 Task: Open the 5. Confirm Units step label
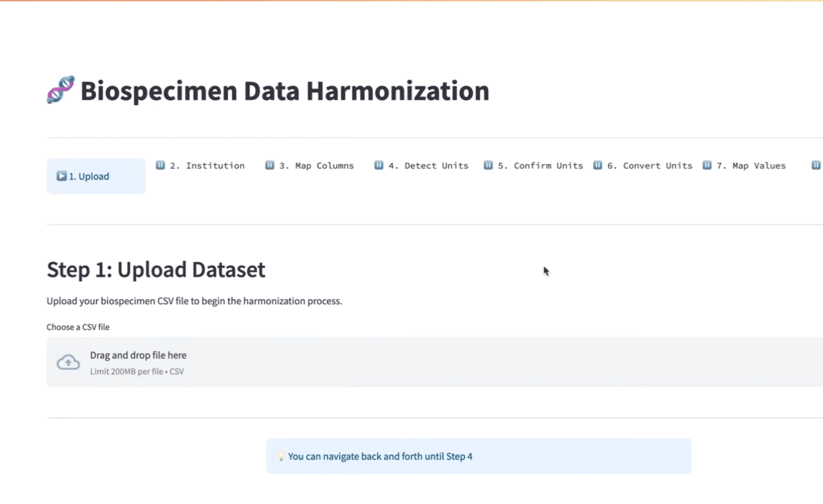tap(540, 166)
